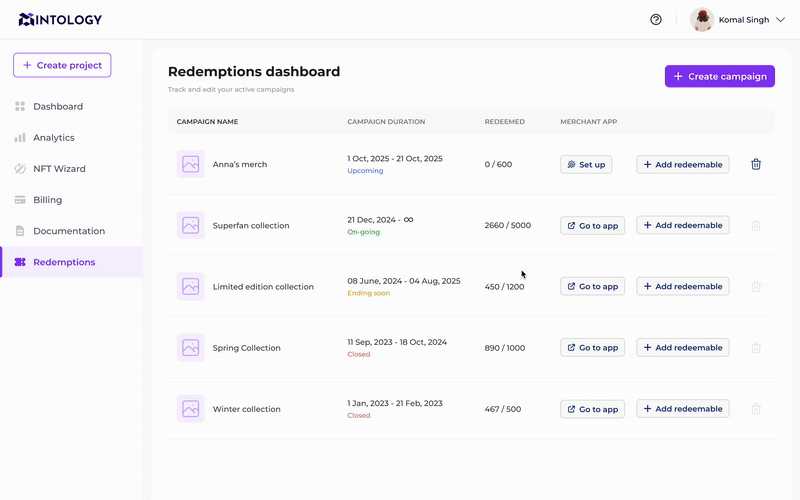
Task: Click the Superfan collection image placeholder
Action: tap(190, 225)
